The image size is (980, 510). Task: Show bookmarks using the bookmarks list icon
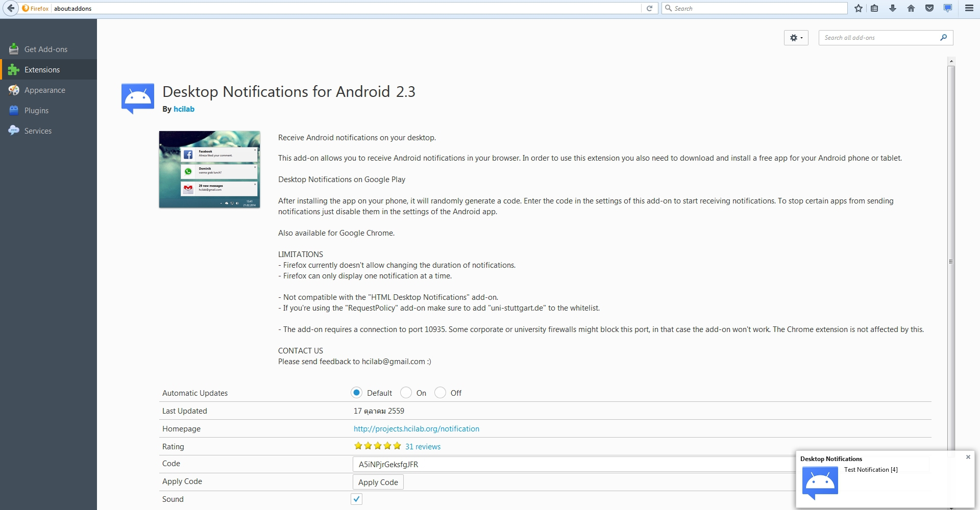874,8
